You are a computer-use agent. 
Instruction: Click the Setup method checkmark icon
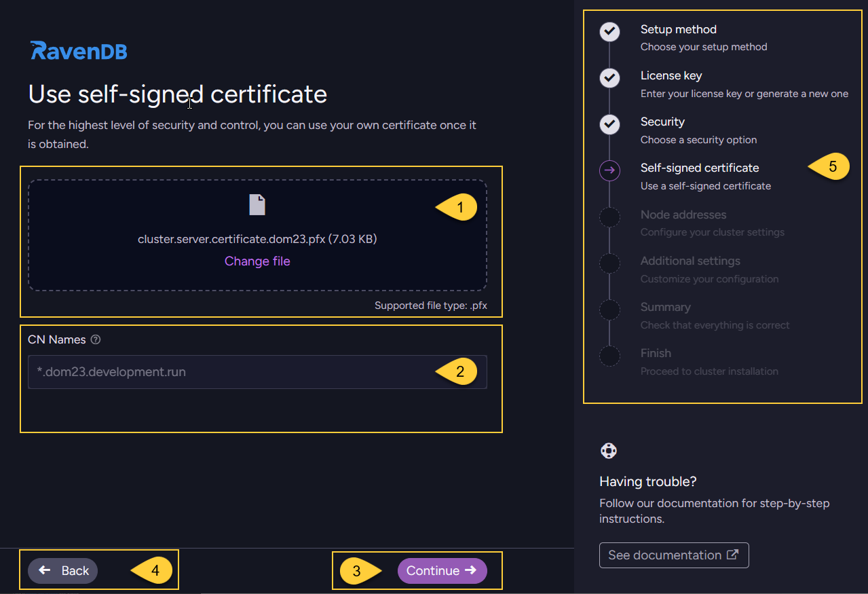point(609,32)
